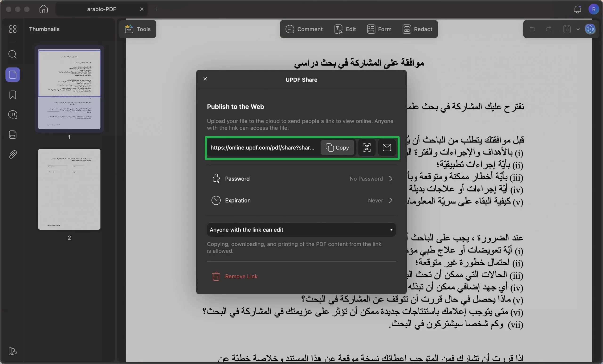Open the attachments panel
The width and height of the screenshot is (603, 364).
point(12,154)
